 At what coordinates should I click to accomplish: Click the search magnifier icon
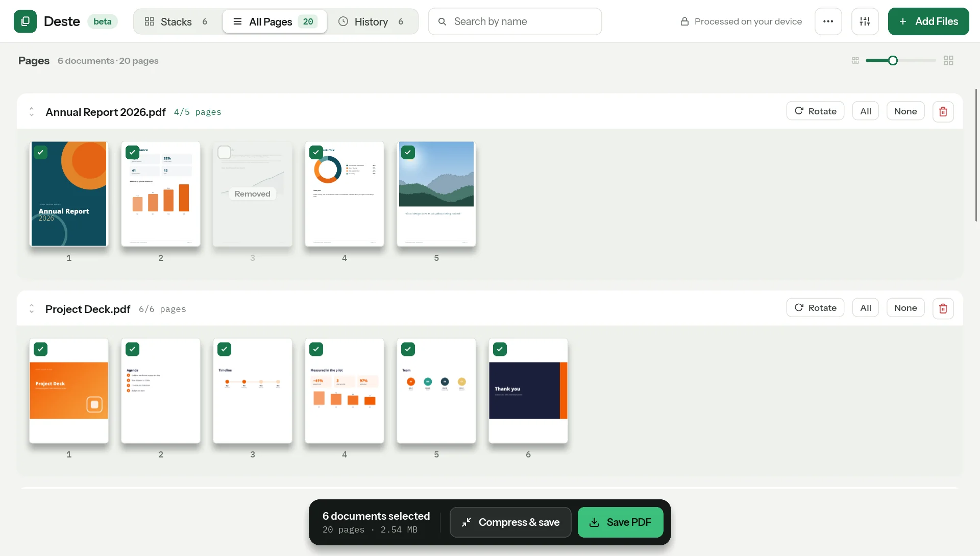tap(442, 21)
